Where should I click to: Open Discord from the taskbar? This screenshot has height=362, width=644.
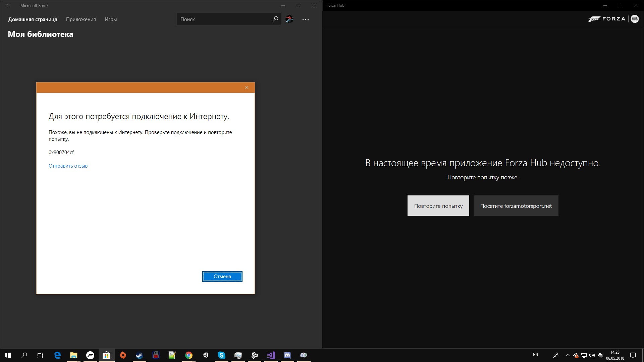point(287,355)
